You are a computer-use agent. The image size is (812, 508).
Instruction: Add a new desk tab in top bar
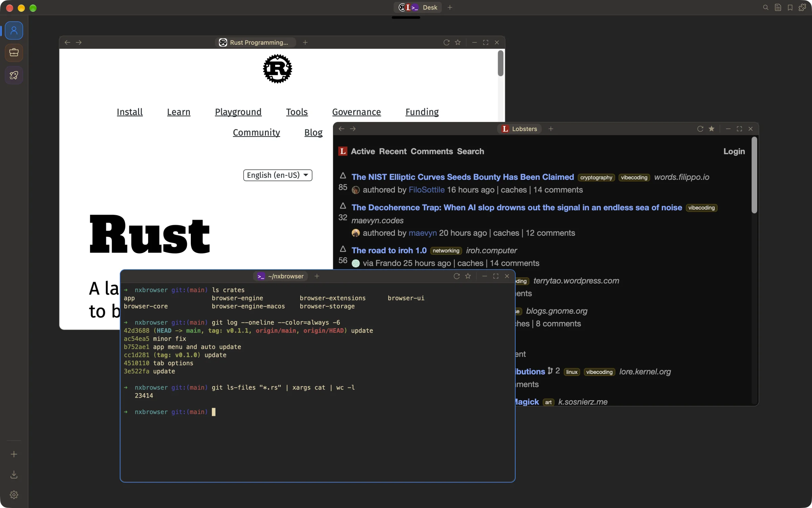coord(450,7)
